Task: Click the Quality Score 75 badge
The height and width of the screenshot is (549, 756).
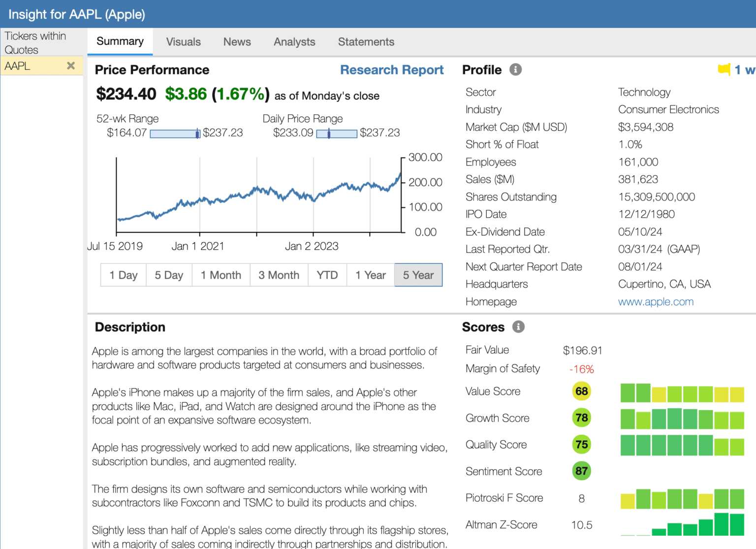Action: [x=581, y=444]
